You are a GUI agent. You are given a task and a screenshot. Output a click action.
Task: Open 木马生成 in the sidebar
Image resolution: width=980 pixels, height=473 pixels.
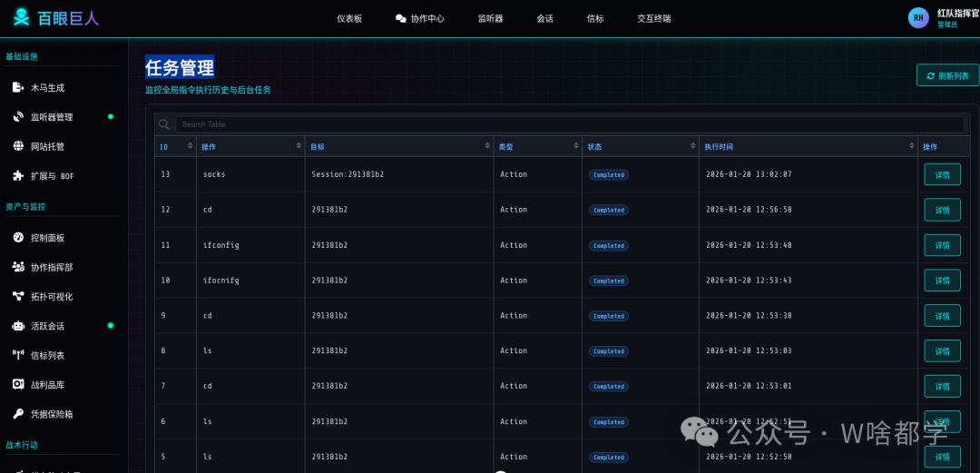click(x=47, y=88)
